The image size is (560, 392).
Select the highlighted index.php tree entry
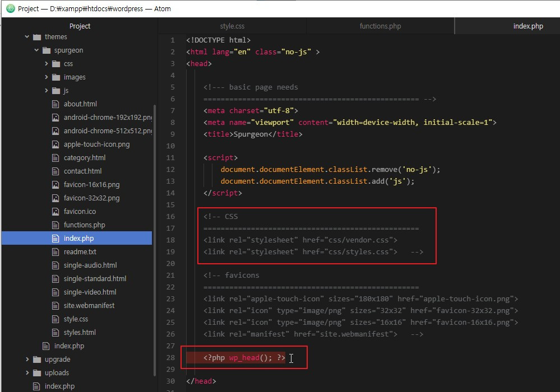click(77, 238)
